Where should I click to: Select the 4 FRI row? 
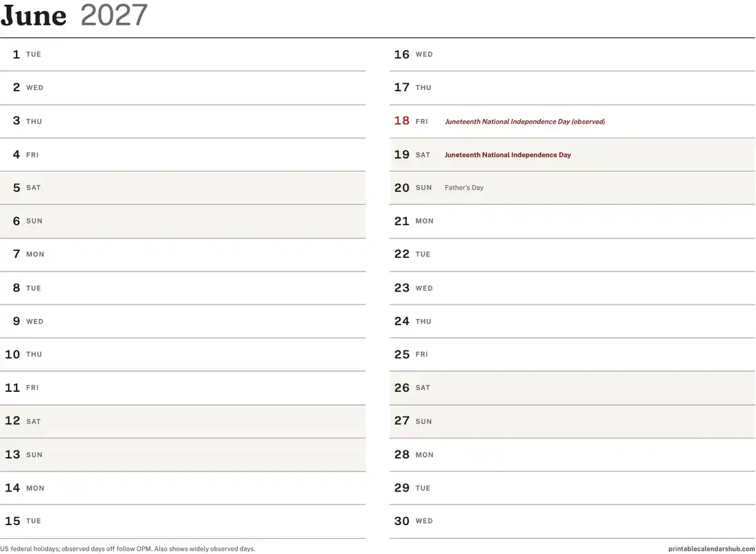[183, 155]
